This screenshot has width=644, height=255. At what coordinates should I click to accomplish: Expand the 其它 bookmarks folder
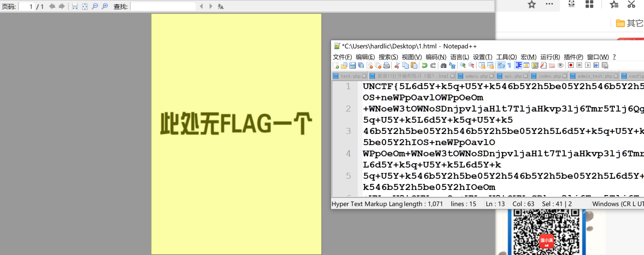coord(629,23)
